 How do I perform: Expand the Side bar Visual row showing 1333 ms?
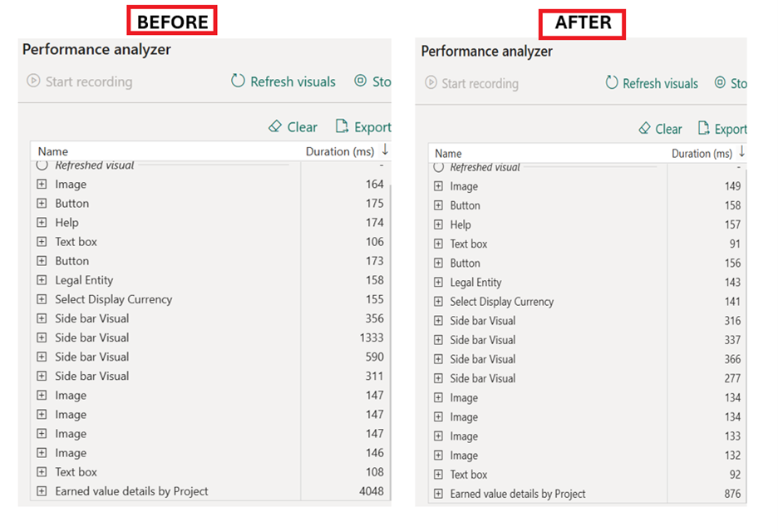coord(42,337)
